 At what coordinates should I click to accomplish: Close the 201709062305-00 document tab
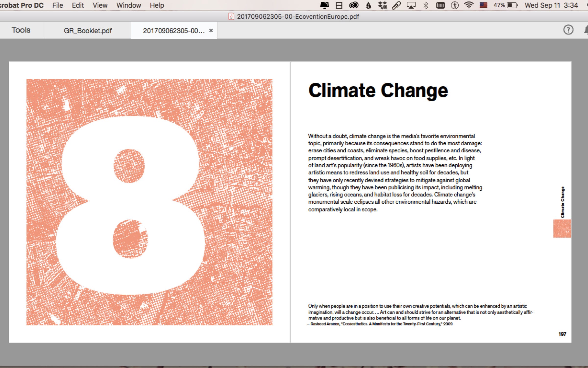(x=211, y=30)
